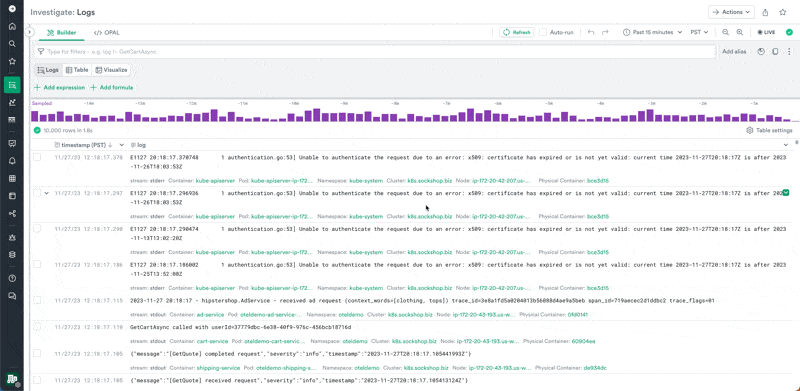Favorite this page with top-right star
Image resolution: width=800 pixels, height=391 pixels.
coord(783,12)
